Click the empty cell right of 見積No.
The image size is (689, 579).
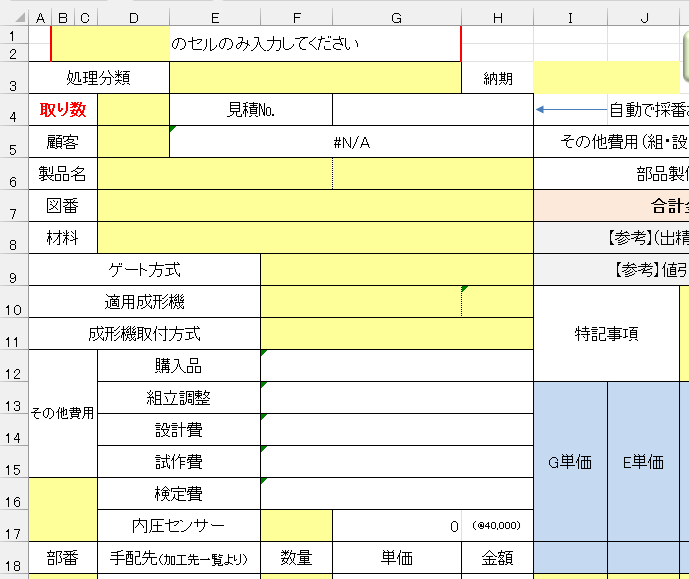pos(432,110)
